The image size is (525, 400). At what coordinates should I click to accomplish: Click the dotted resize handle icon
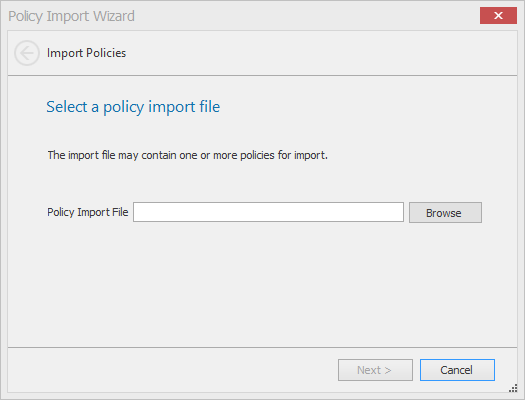coord(513,388)
